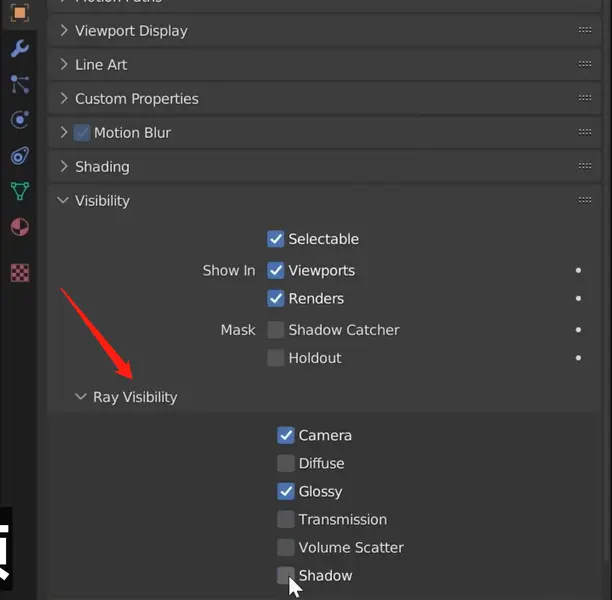Animate Shadow Catcher via its dot

578,330
